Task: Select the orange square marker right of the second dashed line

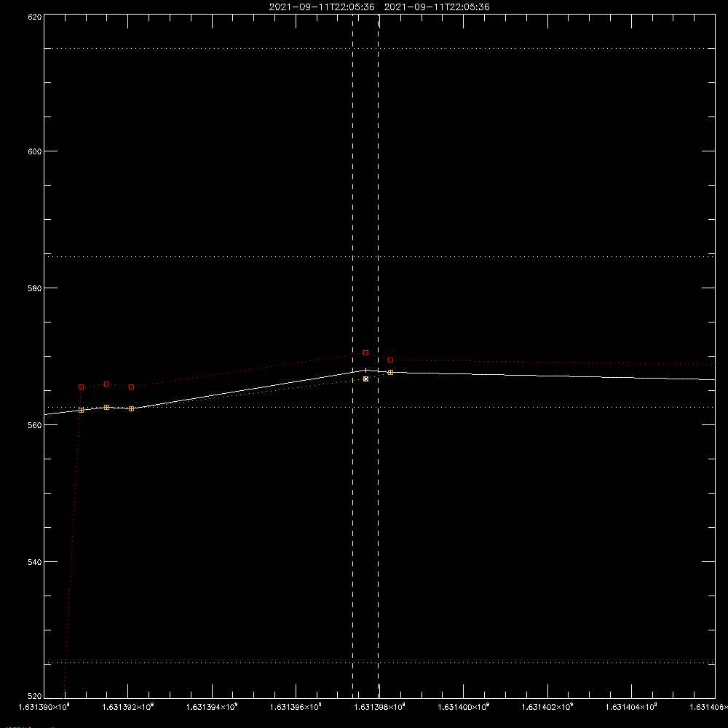Action: 390,372
